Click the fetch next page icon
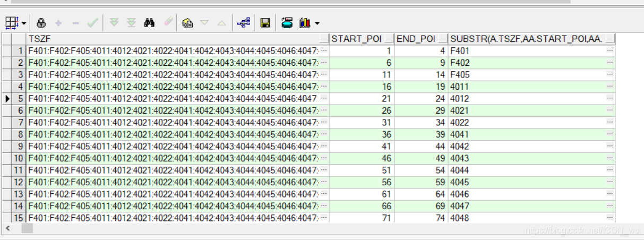The width and height of the screenshot is (644, 240). [114, 23]
